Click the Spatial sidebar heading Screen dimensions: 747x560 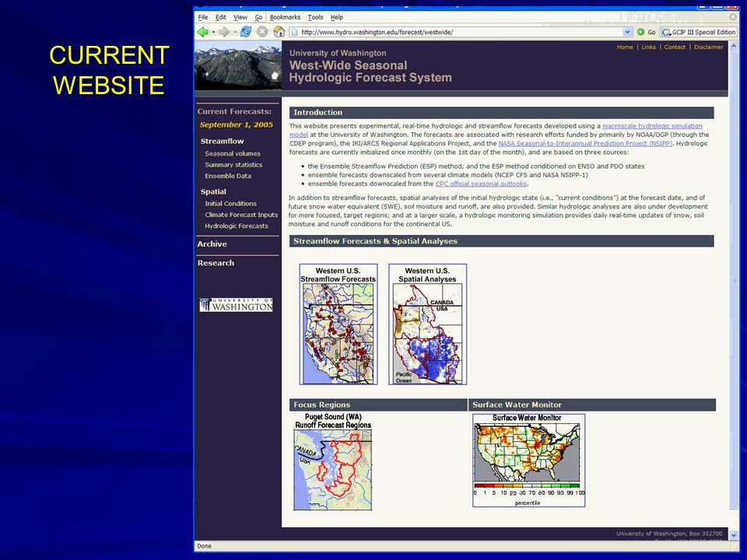coord(213,191)
